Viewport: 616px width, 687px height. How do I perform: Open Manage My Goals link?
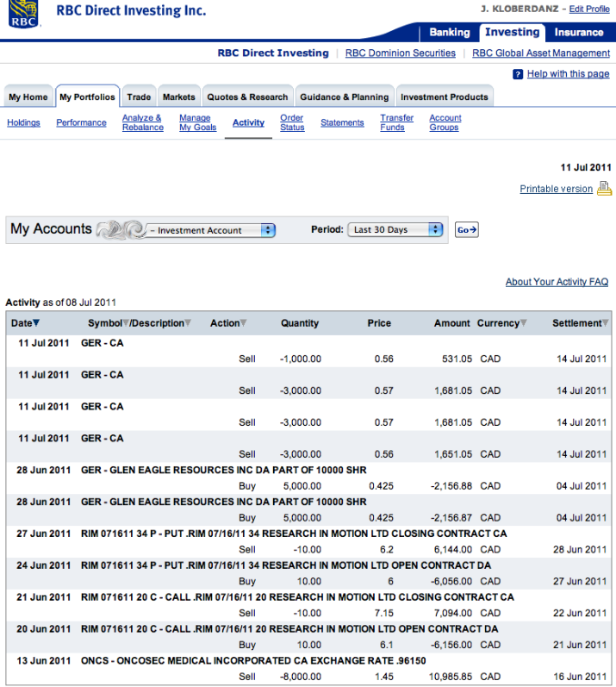pyautogui.click(x=198, y=122)
